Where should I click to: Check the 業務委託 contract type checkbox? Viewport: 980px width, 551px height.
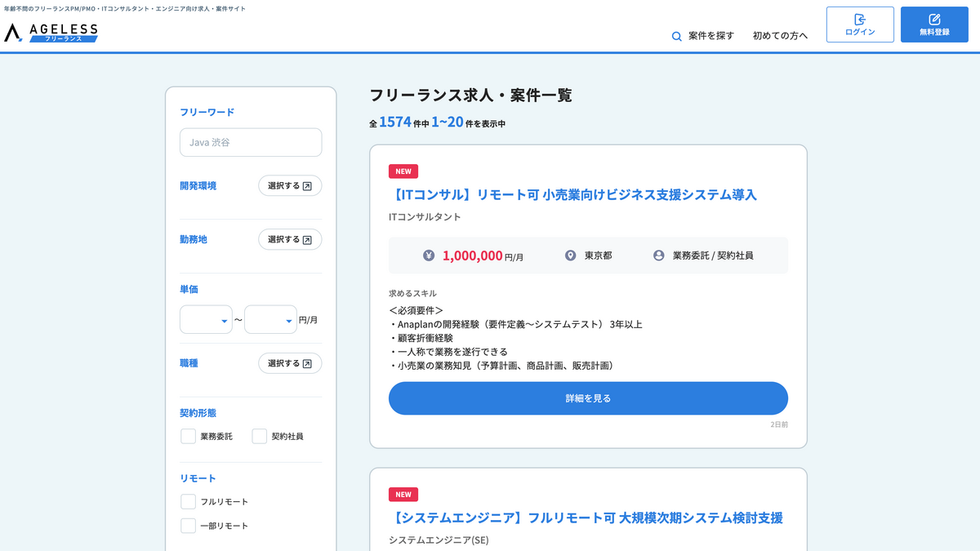[x=188, y=436]
